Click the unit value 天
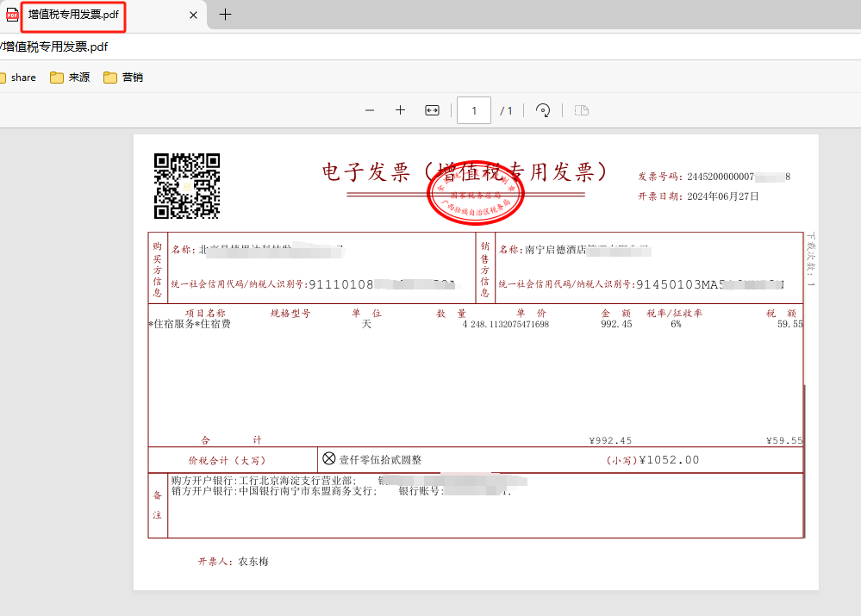This screenshot has height=616, width=861. 366,324
